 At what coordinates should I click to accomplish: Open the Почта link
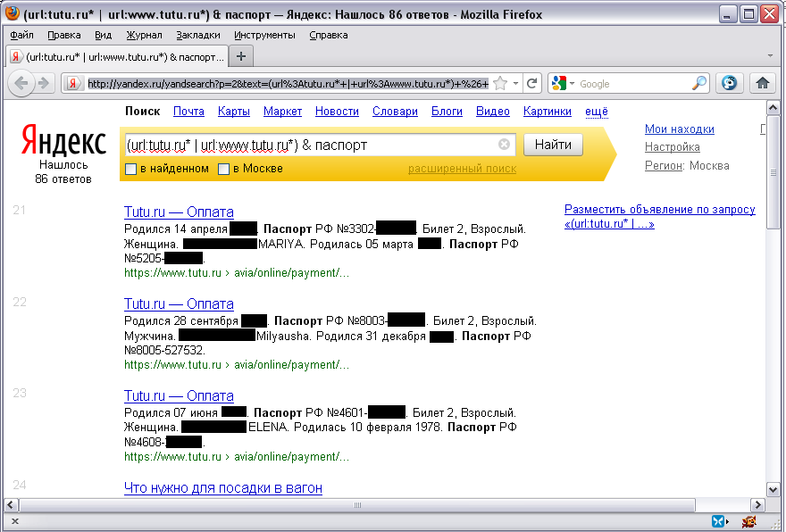pyautogui.click(x=188, y=112)
